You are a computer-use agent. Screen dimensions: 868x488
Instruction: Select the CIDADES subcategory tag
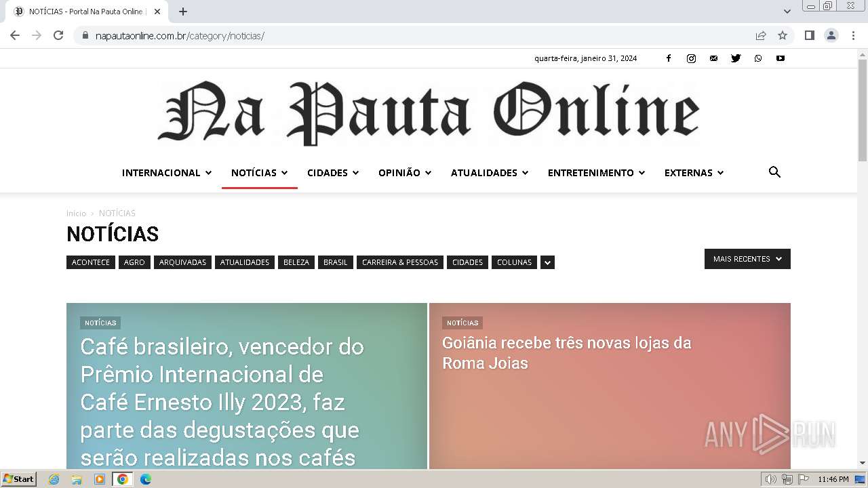point(468,262)
